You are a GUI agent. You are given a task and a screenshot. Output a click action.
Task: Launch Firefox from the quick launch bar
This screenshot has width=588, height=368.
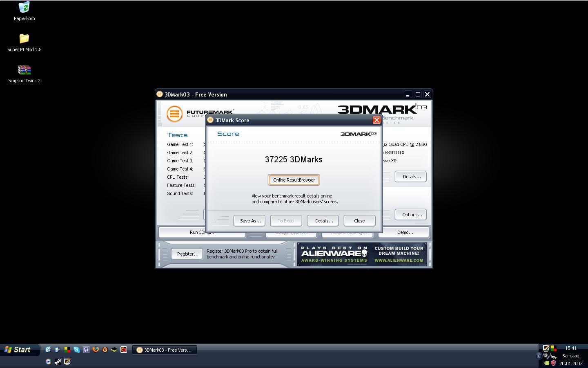tap(96, 350)
